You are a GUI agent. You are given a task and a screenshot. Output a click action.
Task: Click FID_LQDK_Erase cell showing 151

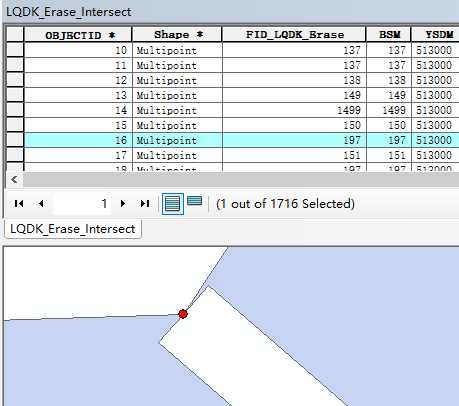tap(294, 155)
